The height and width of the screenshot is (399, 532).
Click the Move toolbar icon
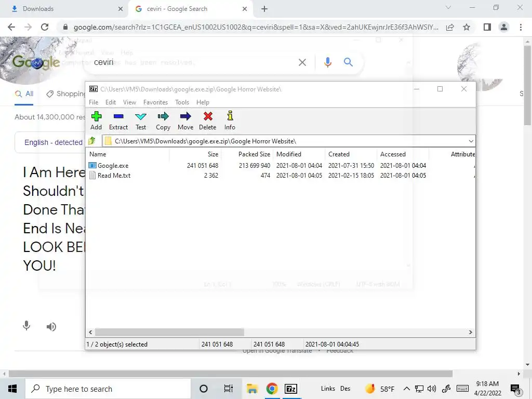[x=185, y=121]
